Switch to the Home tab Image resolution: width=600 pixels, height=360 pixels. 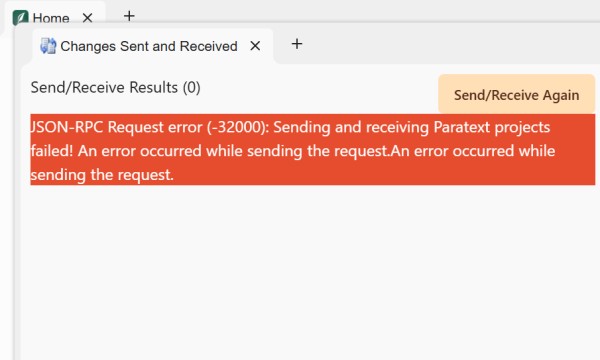tap(51, 18)
